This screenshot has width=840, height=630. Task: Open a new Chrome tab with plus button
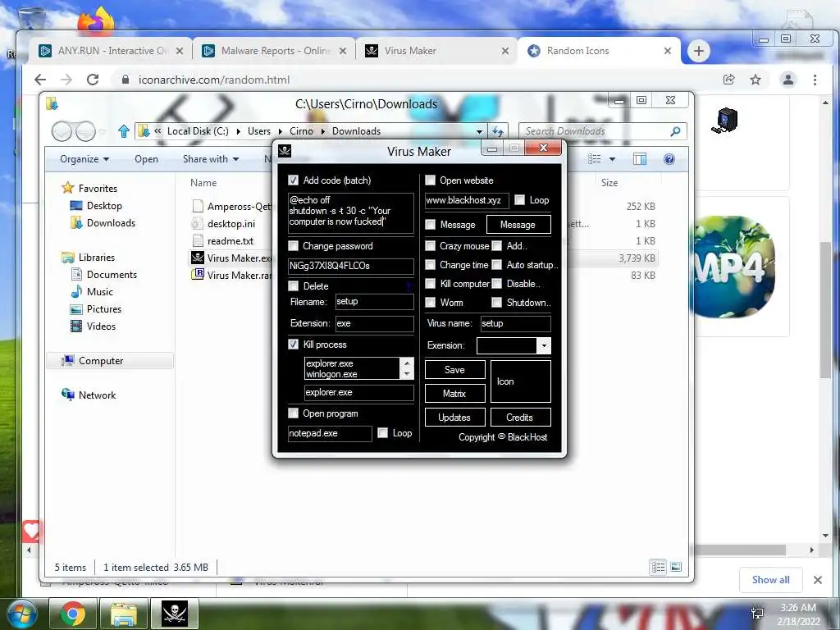coord(699,51)
